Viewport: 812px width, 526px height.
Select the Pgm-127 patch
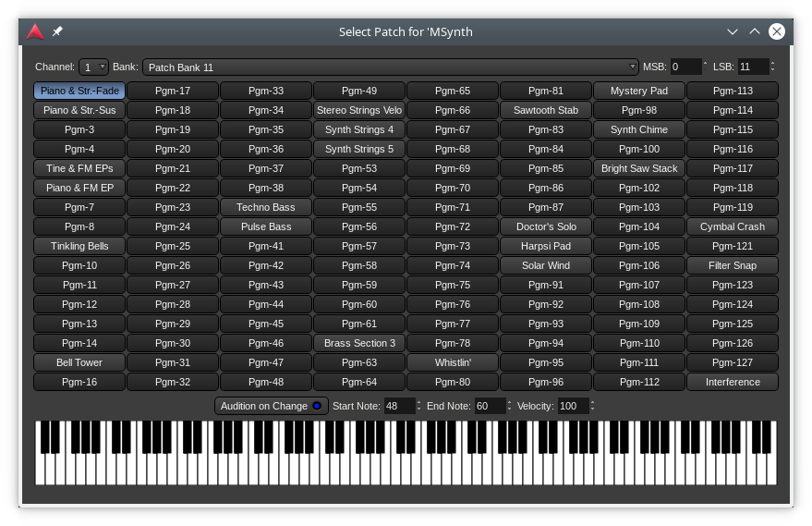point(733,362)
